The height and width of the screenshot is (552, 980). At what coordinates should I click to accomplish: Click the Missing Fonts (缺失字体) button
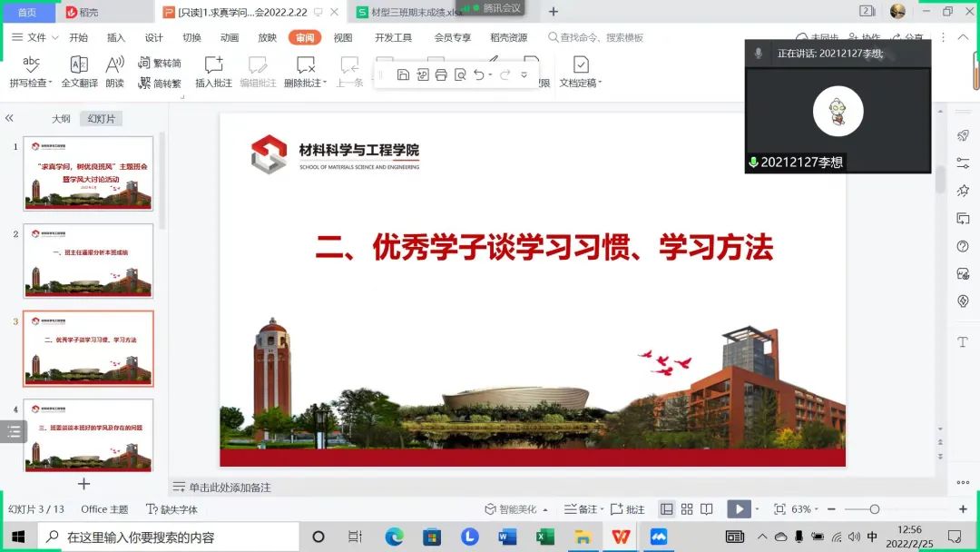(x=172, y=509)
